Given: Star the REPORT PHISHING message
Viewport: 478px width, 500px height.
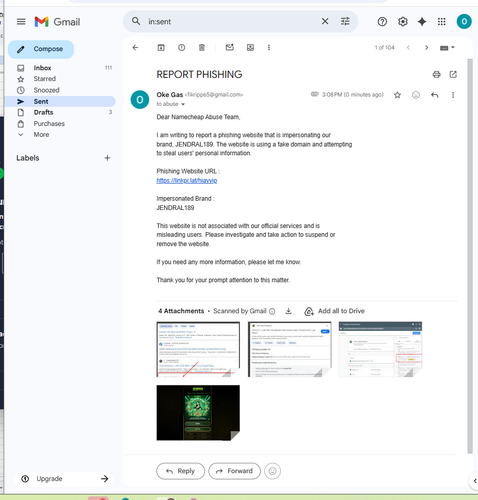Looking at the screenshot, I should click(x=397, y=95).
